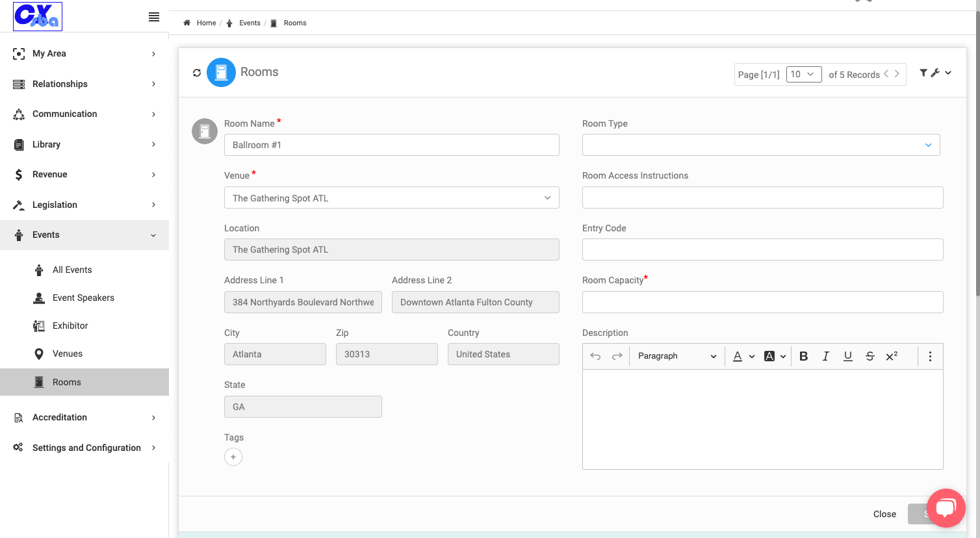980x538 pixels.
Task: Collapse the Events menu
Action: tap(84, 235)
